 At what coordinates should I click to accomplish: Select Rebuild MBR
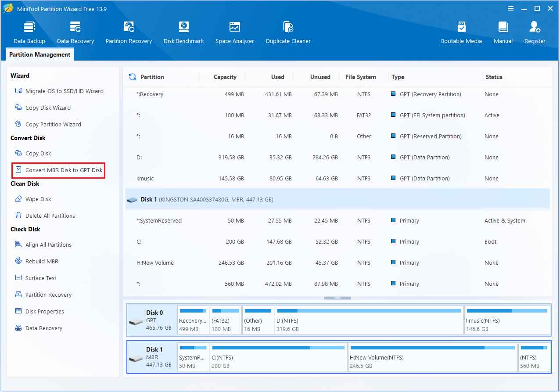pos(36,261)
